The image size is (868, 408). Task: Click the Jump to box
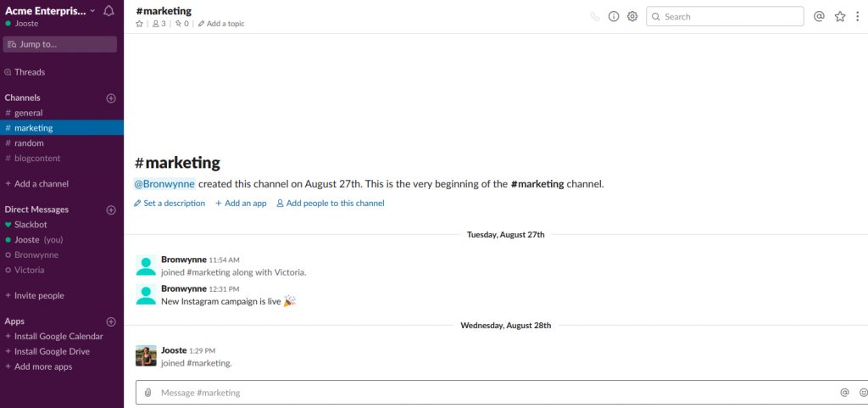point(60,44)
